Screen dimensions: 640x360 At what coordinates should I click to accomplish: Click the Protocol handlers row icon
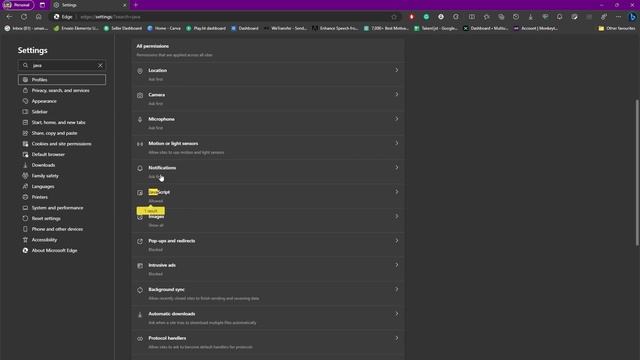coord(140,339)
